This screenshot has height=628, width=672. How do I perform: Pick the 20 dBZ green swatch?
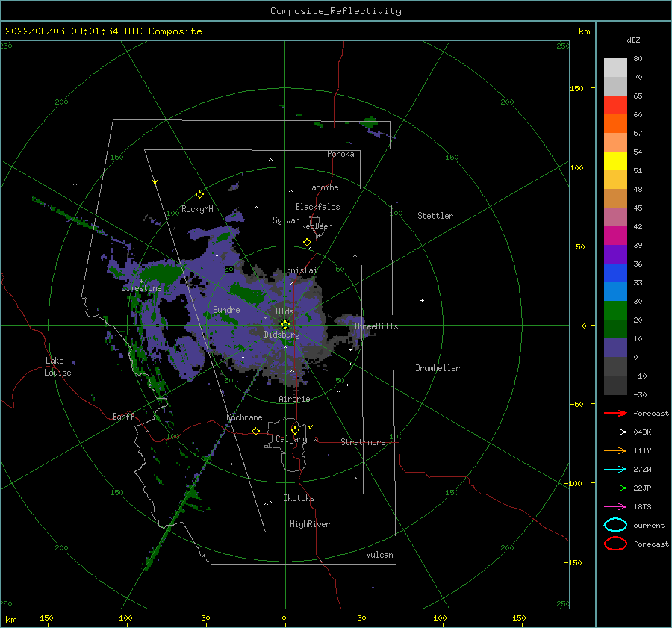coord(615,310)
